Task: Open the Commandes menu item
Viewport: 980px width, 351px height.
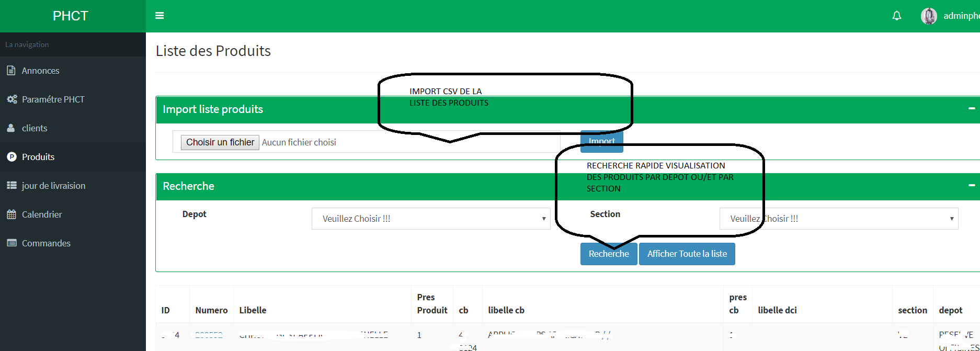Action: (x=46, y=243)
